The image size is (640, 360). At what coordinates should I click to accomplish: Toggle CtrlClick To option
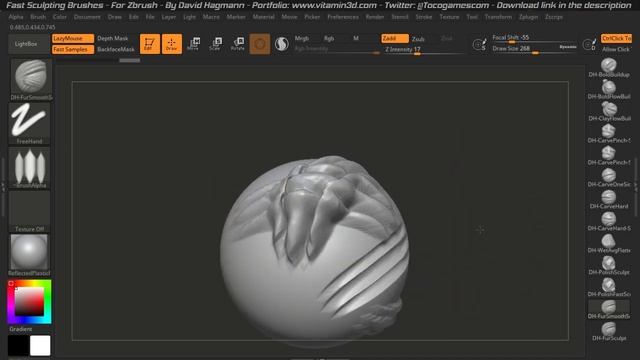point(616,38)
